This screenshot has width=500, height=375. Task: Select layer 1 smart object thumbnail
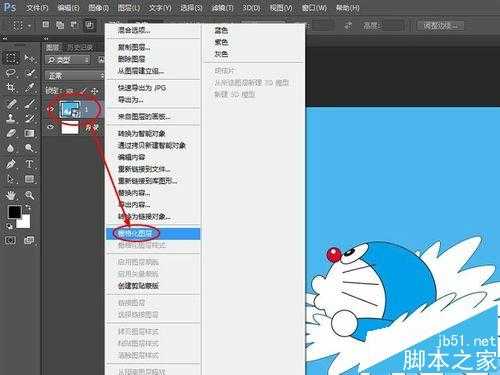[x=70, y=109]
